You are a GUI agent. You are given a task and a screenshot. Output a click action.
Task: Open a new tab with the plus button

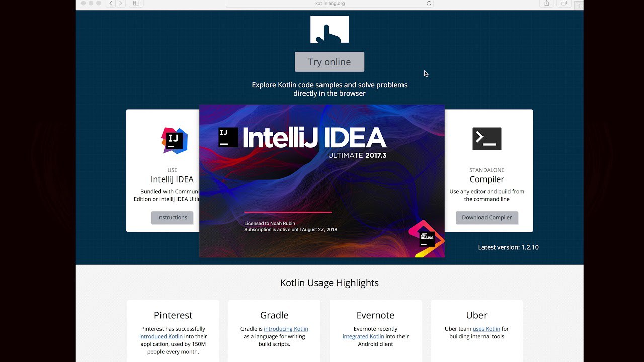pyautogui.click(x=579, y=6)
